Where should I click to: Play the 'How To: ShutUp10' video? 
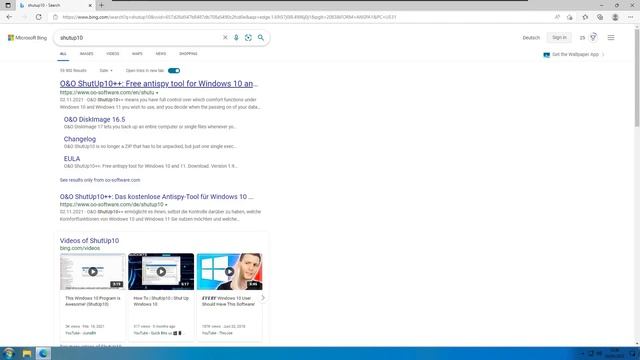[161, 271]
